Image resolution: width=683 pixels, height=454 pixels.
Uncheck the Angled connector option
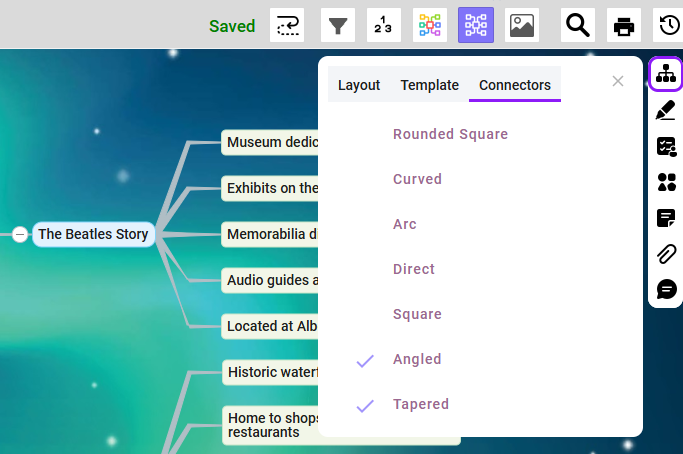coord(417,359)
